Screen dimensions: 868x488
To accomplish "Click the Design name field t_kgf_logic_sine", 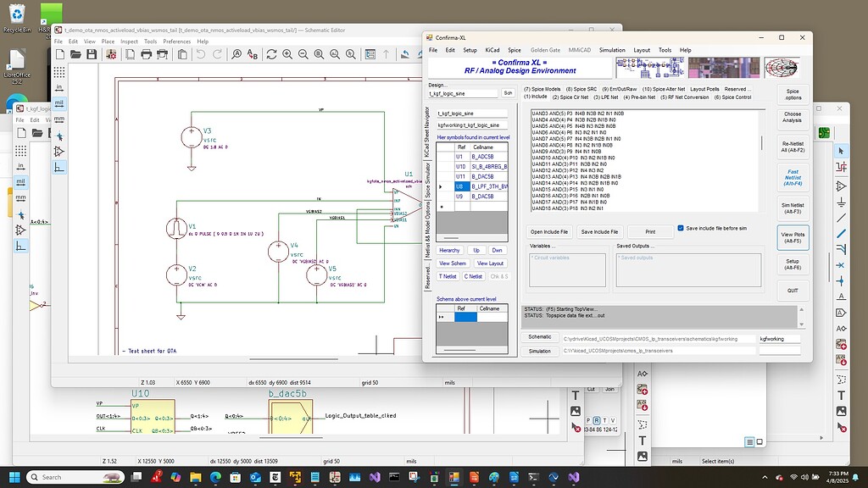I will 464,93.
